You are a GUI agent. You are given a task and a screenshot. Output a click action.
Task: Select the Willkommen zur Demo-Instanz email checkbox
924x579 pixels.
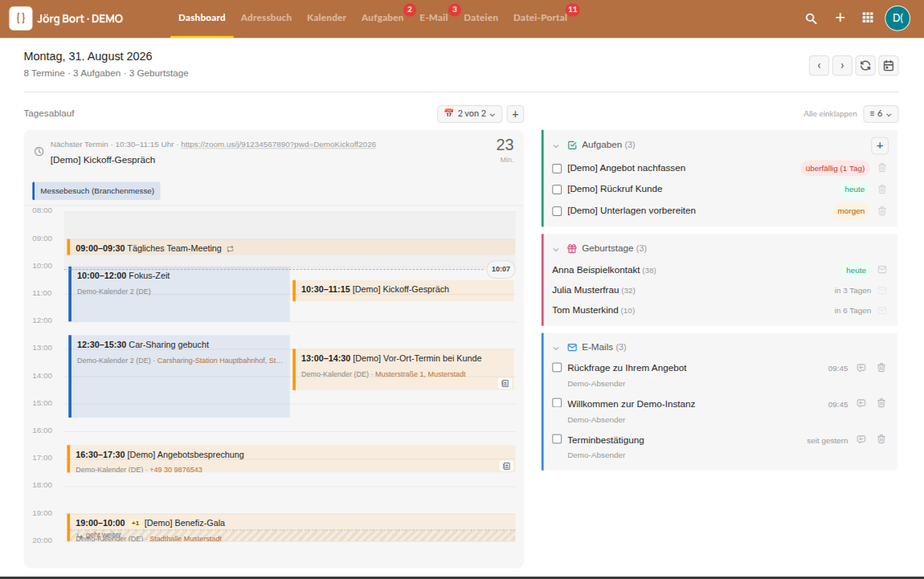[557, 403]
